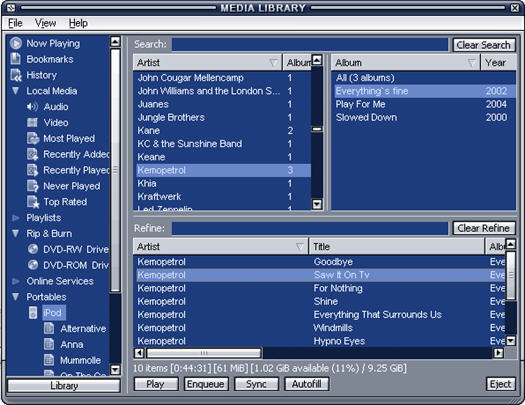This screenshot has width=525, height=405.
Task: Click the Anna playlist icon
Action: (49, 344)
